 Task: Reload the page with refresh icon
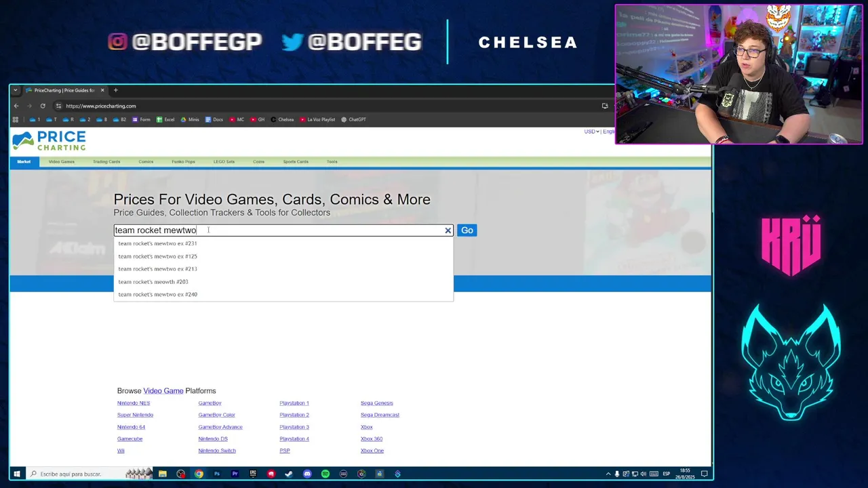click(43, 106)
